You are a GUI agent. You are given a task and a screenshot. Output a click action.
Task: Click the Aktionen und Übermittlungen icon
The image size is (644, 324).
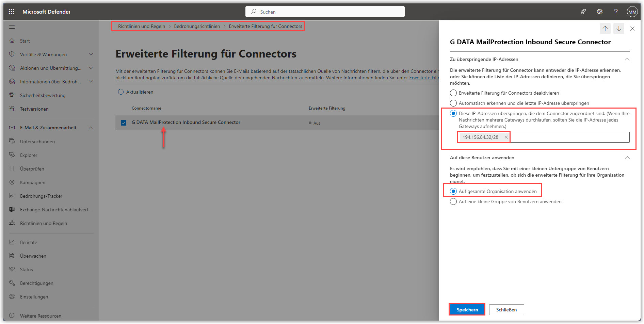coord(12,68)
